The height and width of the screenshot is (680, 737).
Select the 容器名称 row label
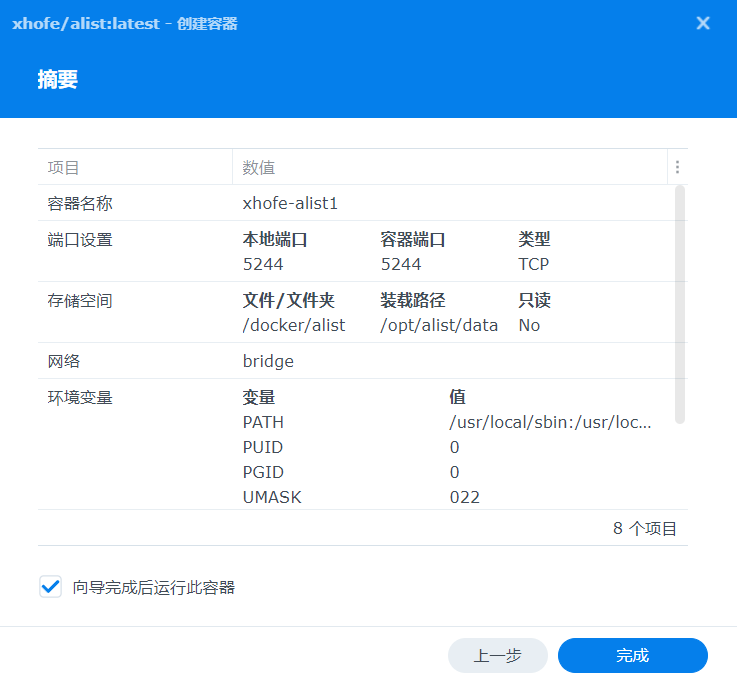80,203
